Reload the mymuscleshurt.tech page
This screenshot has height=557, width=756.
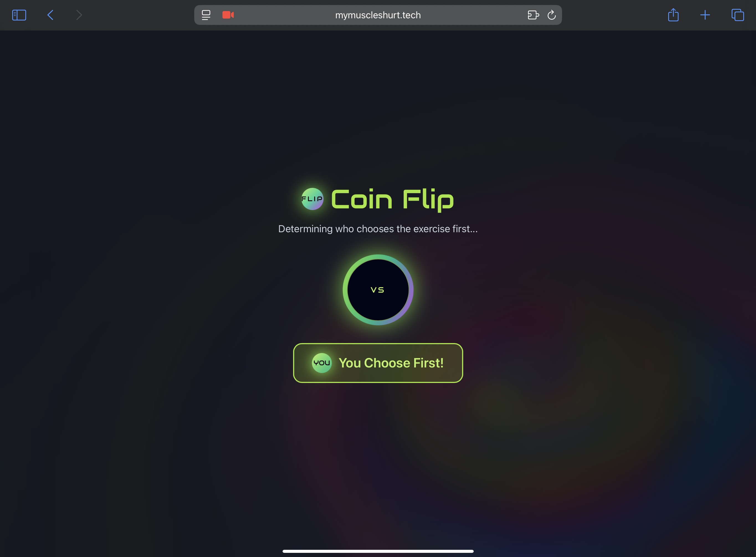tap(551, 15)
